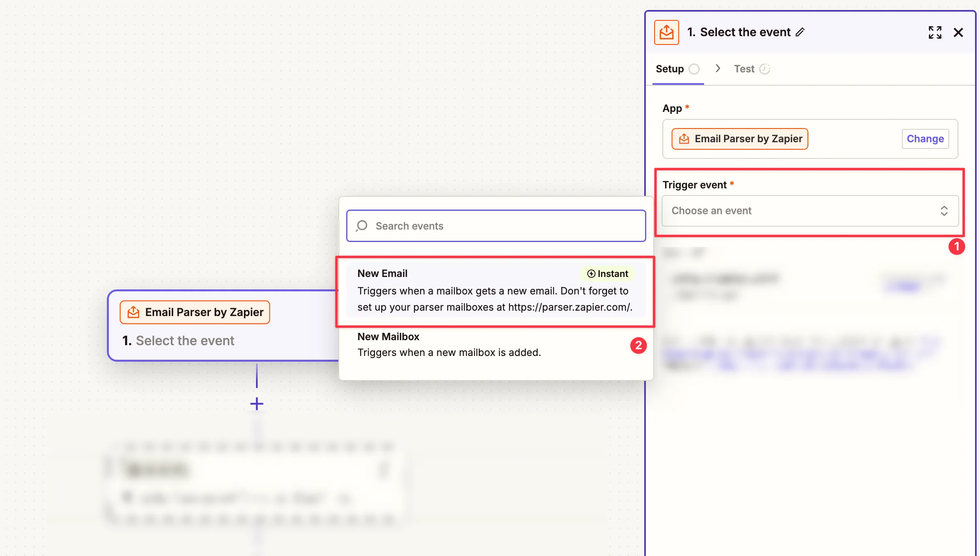Click the Email Parser icon in panel header
This screenshot has width=980, height=556.
coord(666,32)
